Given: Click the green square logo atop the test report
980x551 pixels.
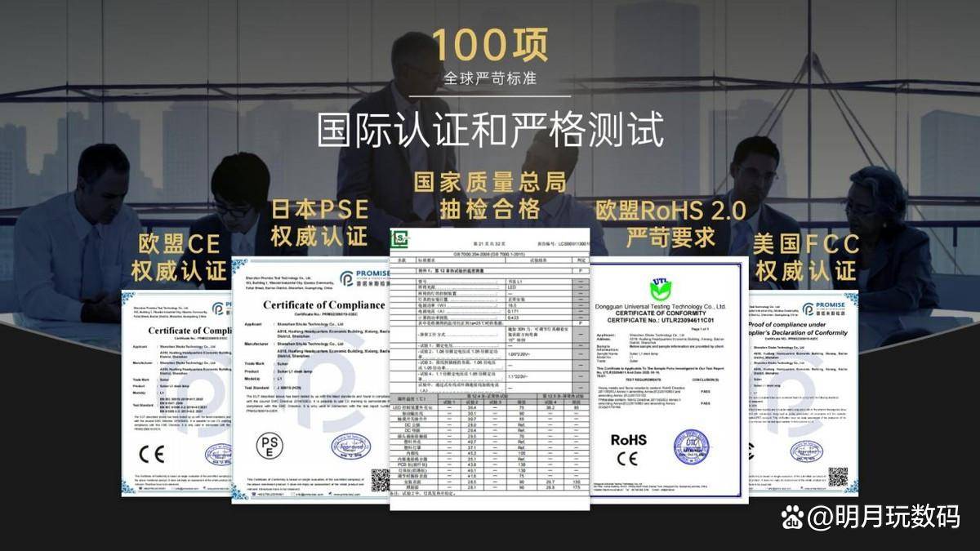Looking at the screenshot, I should click(399, 239).
